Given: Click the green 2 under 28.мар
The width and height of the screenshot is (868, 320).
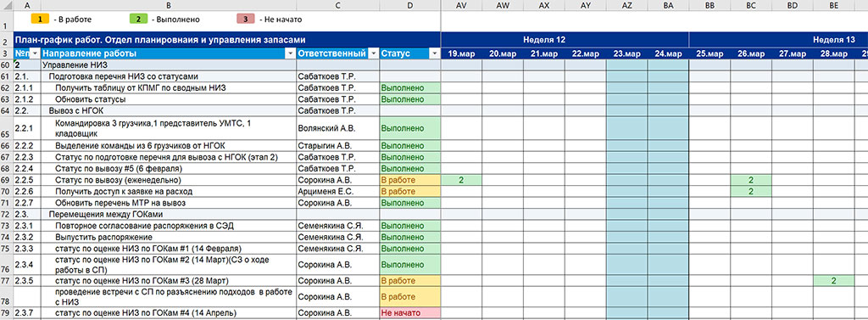Looking at the screenshot, I should click(x=834, y=281).
